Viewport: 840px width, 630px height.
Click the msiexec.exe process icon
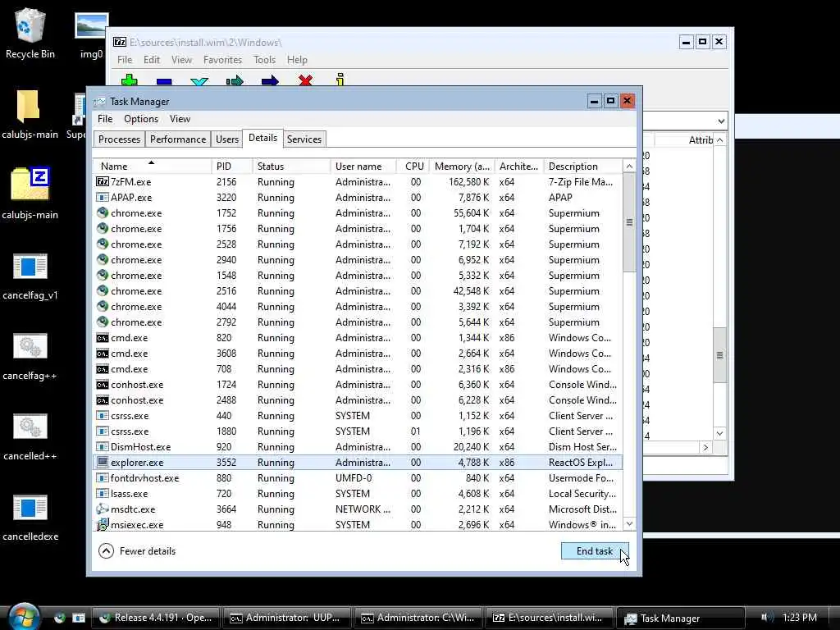click(x=103, y=524)
